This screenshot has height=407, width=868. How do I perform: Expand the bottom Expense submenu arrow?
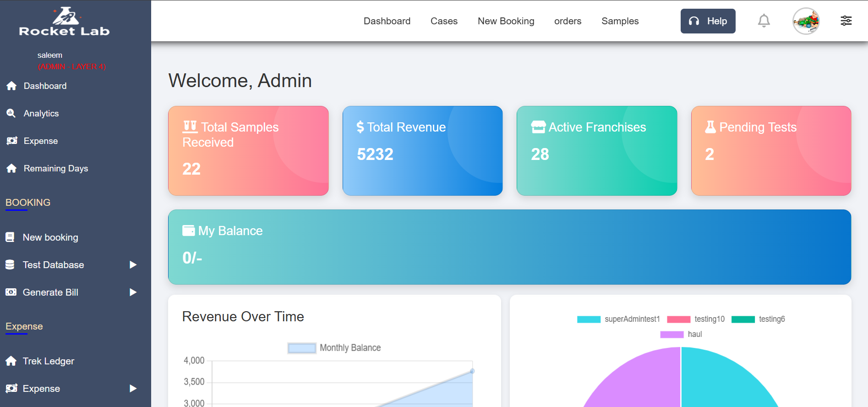pos(133,389)
